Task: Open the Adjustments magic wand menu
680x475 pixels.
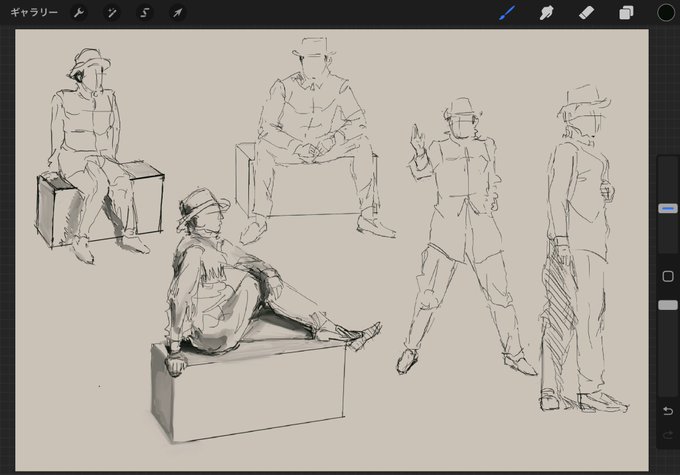Action: coord(112,13)
